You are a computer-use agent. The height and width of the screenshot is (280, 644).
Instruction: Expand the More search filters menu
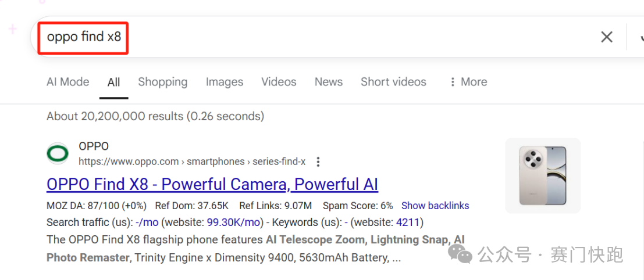[468, 82]
